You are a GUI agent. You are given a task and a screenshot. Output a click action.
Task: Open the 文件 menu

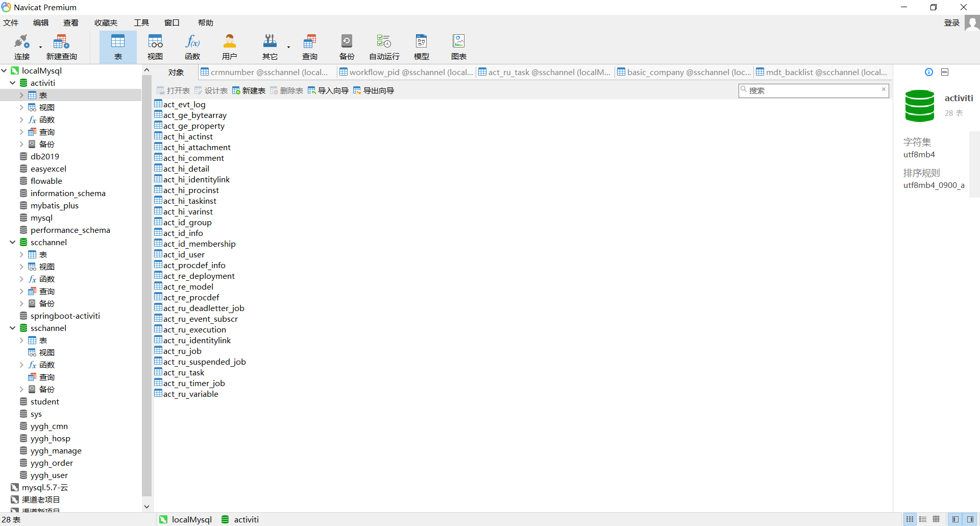[11, 22]
